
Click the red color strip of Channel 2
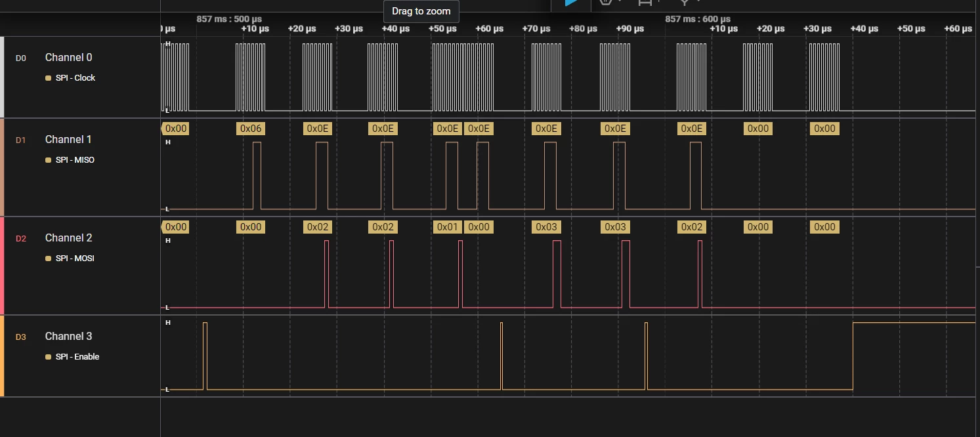(x=2, y=266)
